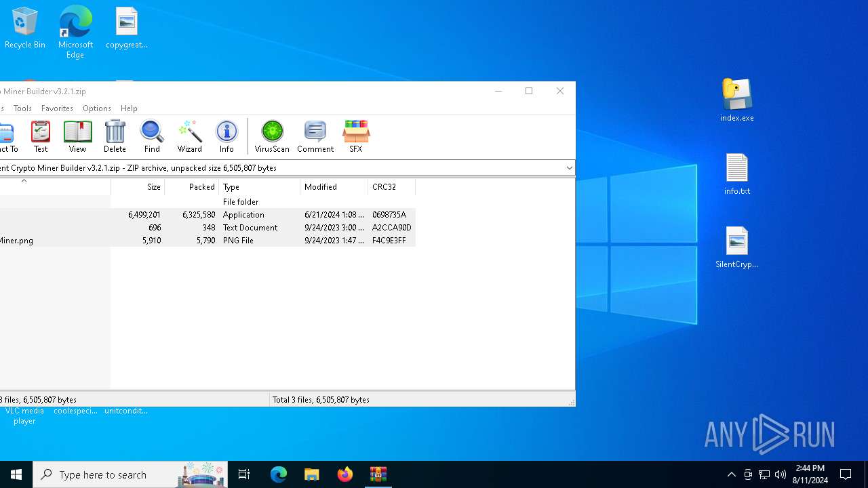Sort by Packed column header

click(x=191, y=187)
